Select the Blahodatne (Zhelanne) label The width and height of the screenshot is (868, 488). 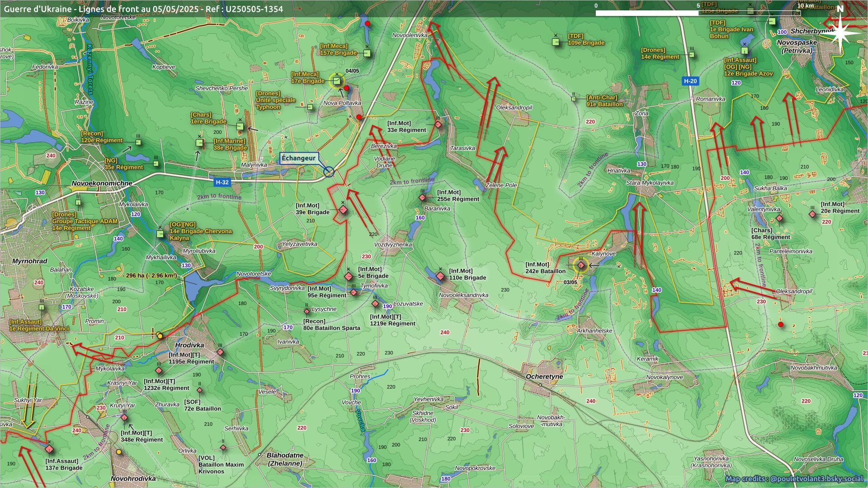pos(285,459)
